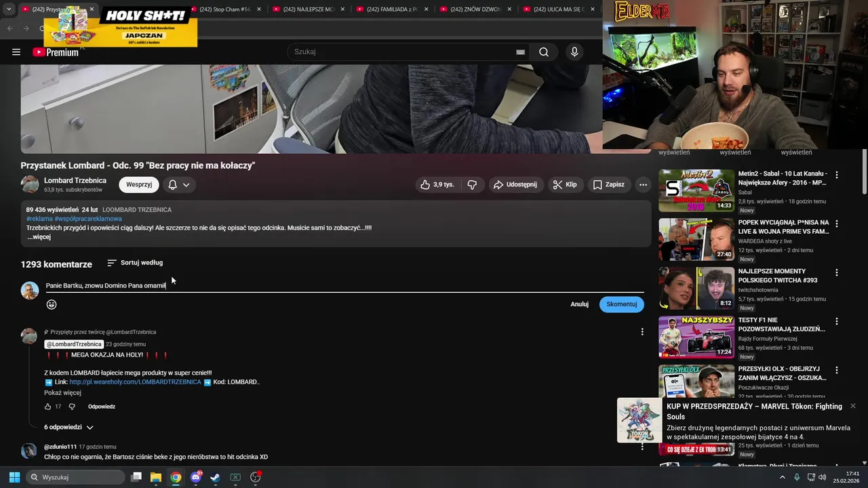
Task: Reply to pinned comment via Odpowiedz
Action: point(102,407)
